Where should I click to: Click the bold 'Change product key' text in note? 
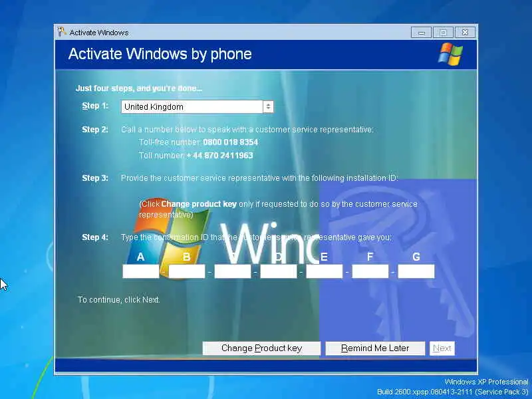tap(199, 204)
